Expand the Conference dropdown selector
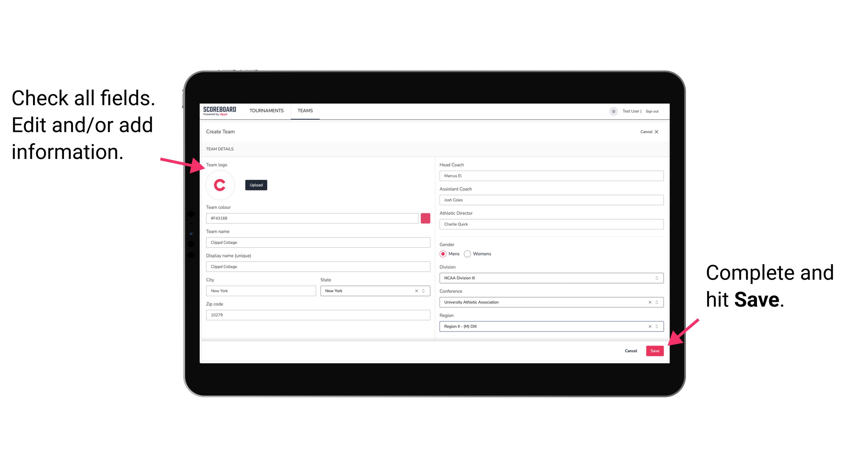 point(657,302)
